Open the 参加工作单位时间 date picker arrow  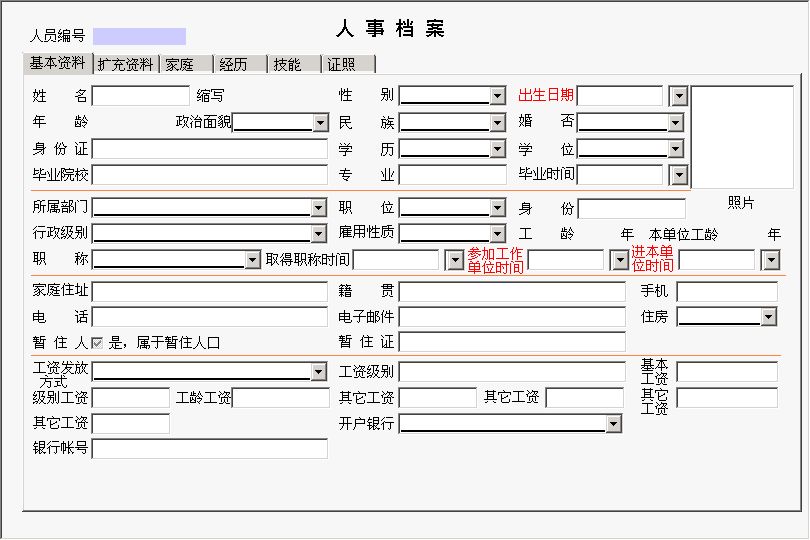click(x=619, y=260)
